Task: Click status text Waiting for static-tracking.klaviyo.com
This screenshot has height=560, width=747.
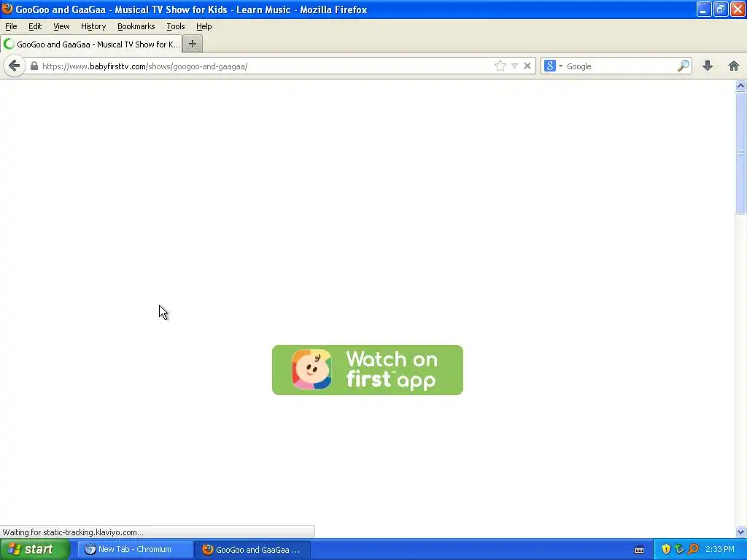Action: coord(73,532)
